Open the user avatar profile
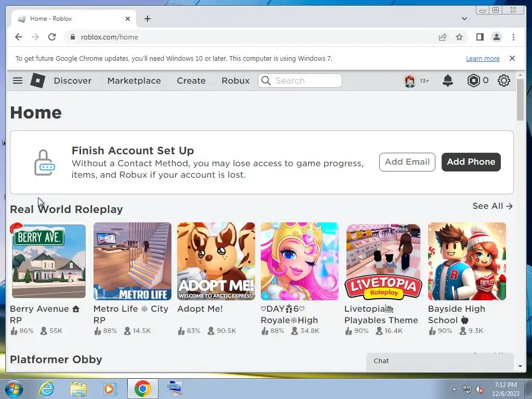 pyautogui.click(x=410, y=81)
